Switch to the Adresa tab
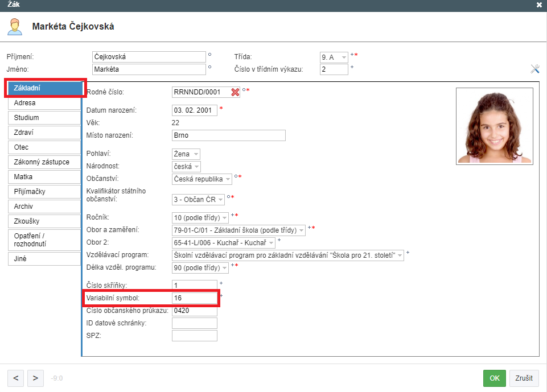547x392 pixels. [44, 103]
